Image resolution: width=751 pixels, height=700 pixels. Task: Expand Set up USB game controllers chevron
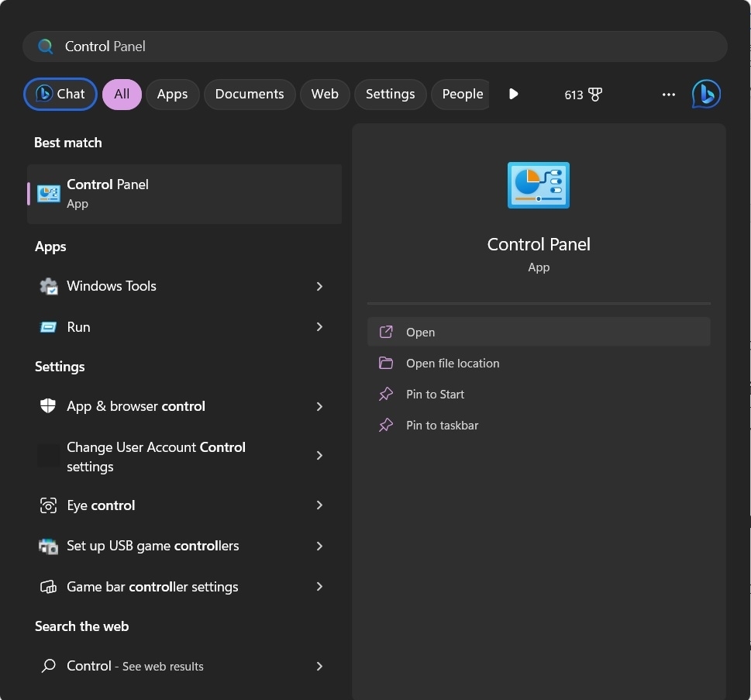(319, 547)
